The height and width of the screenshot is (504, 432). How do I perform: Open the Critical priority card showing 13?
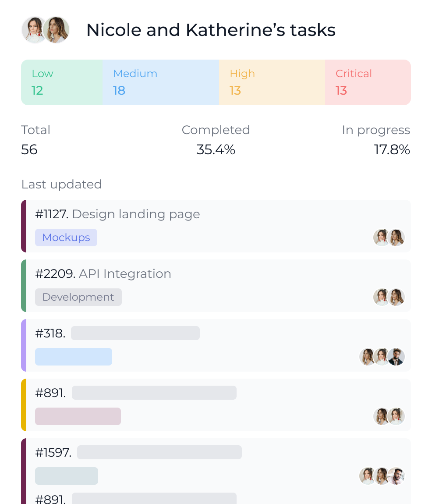[x=368, y=82]
